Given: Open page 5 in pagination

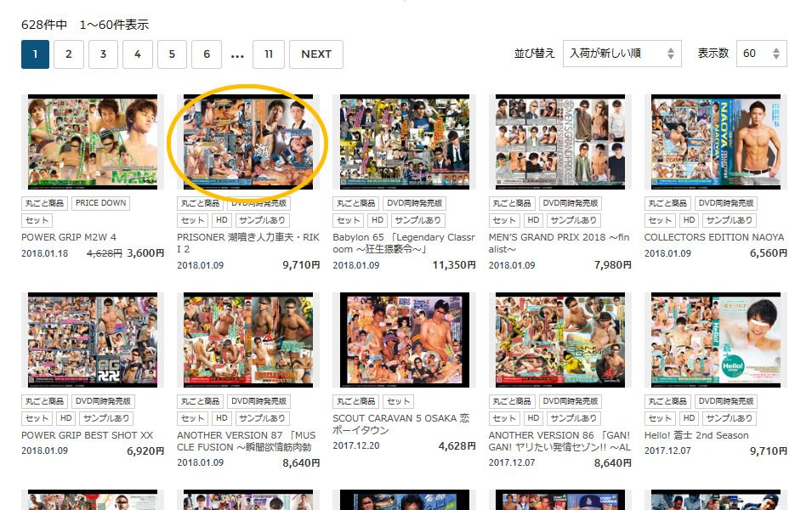Looking at the screenshot, I should pyautogui.click(x=172, y=54).
